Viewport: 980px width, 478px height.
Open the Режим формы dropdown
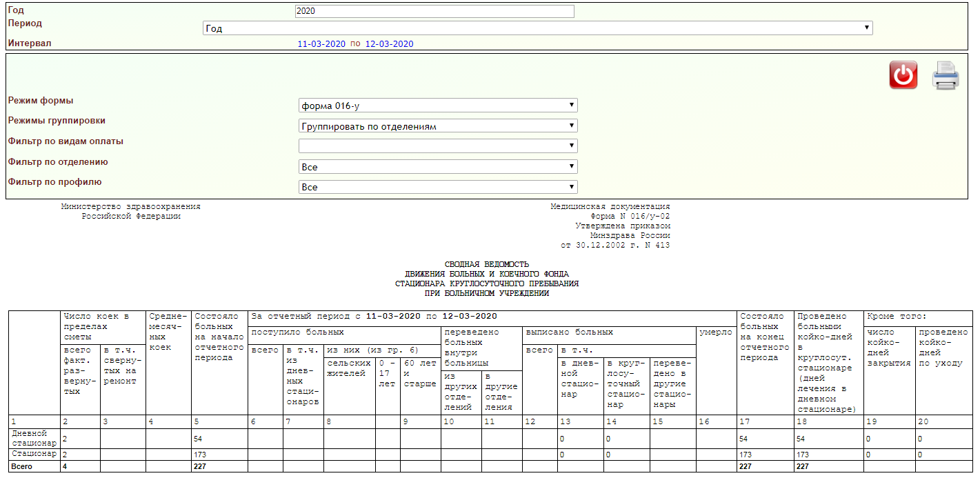click(x=438, y=106)
